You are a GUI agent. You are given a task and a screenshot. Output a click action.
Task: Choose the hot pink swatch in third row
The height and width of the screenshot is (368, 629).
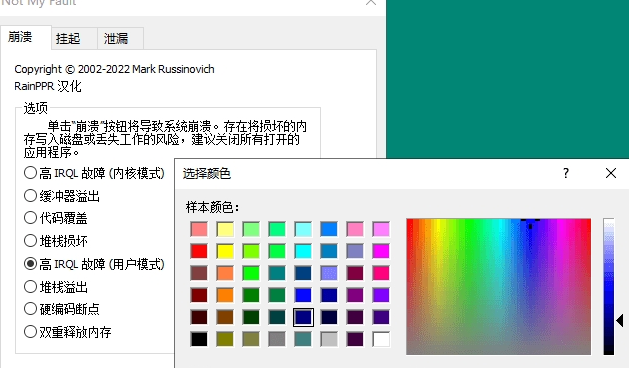coord(381,273)
